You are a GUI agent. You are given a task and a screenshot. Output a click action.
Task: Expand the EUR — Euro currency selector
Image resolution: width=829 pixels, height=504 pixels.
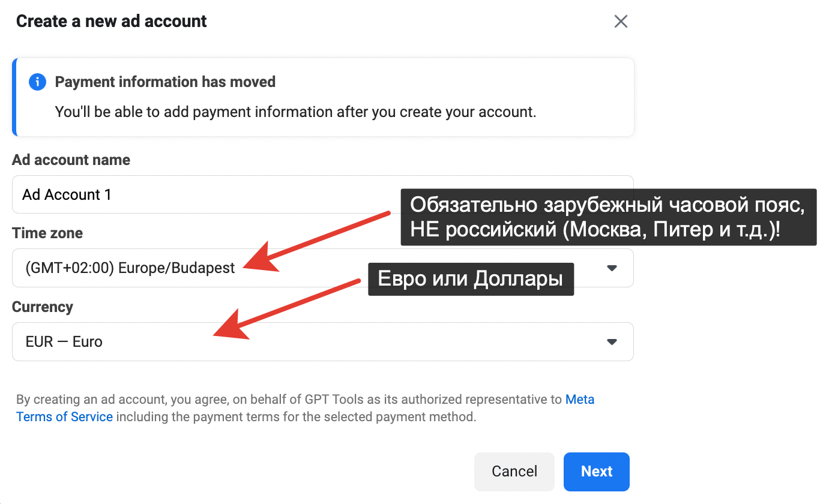coord(300,342)
